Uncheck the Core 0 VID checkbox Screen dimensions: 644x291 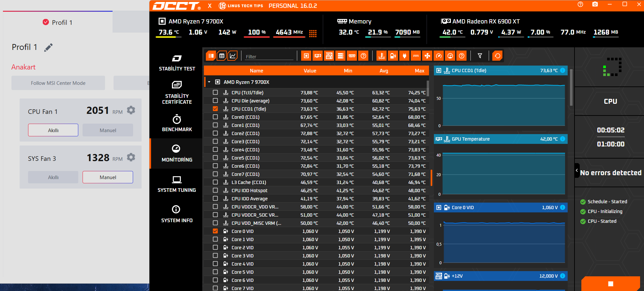(215, 231)
